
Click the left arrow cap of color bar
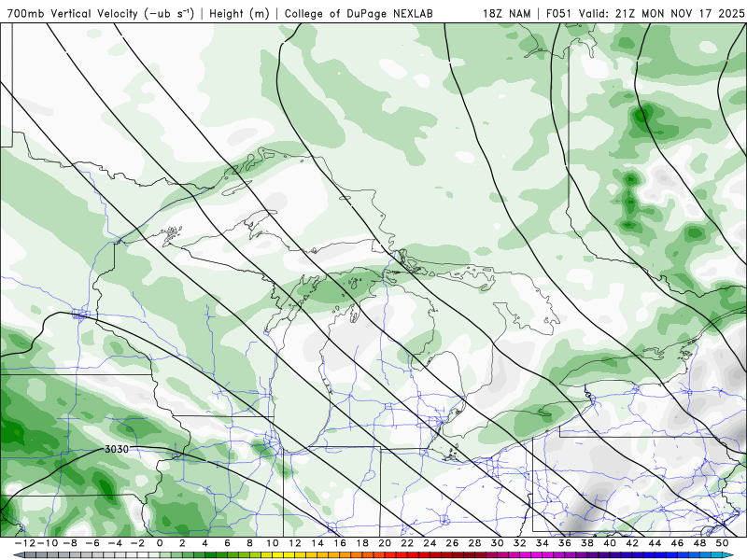point(18,555)
